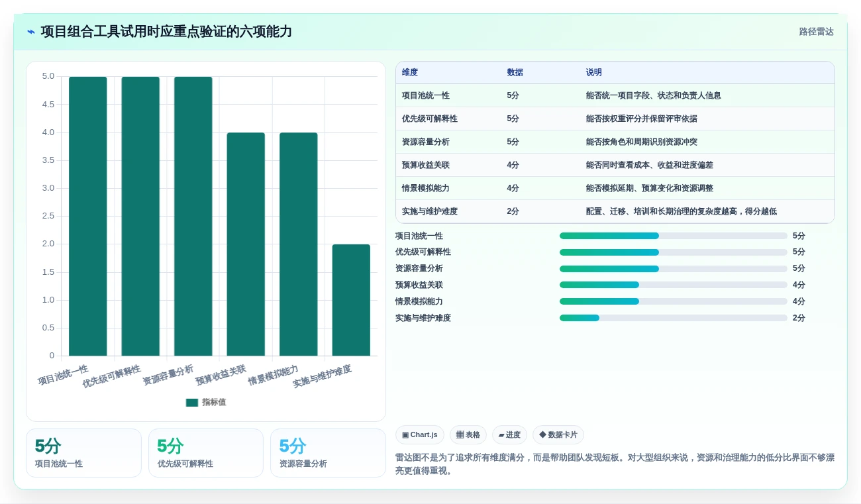Click the 优先级可解释性 progress bar
The image size is (861, 504).
674,252
